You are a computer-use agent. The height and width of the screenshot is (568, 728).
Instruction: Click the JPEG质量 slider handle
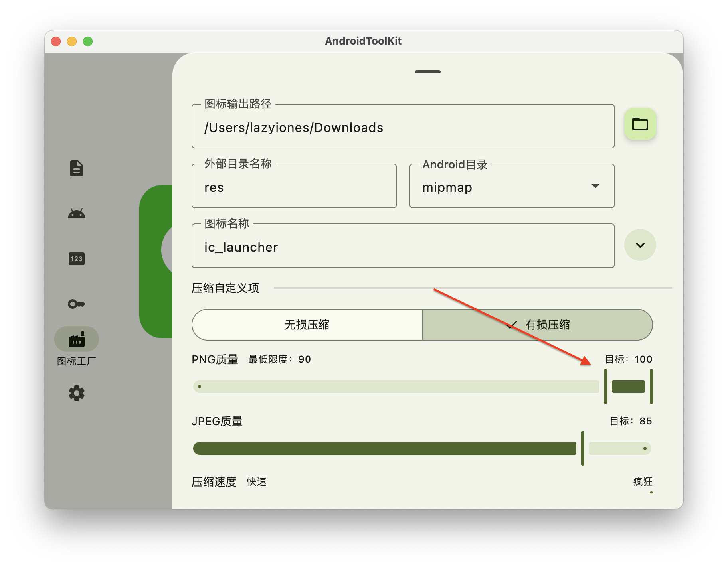(x=583, y=448)
